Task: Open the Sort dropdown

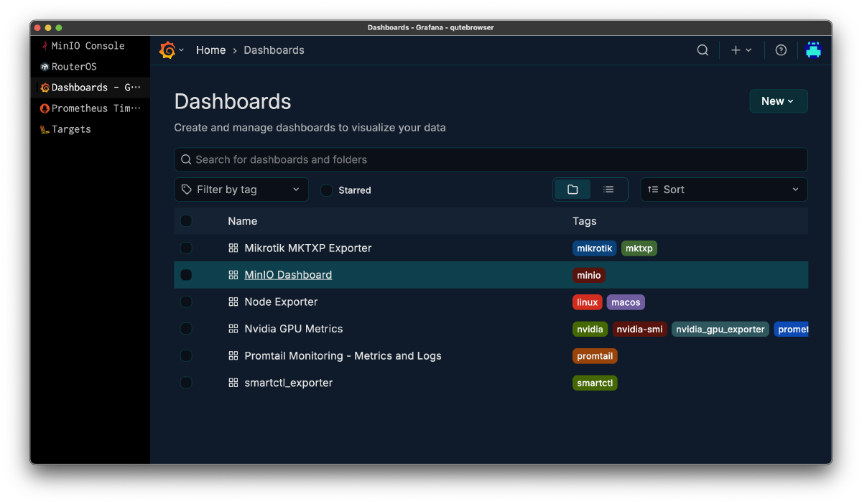Action: 723,189
